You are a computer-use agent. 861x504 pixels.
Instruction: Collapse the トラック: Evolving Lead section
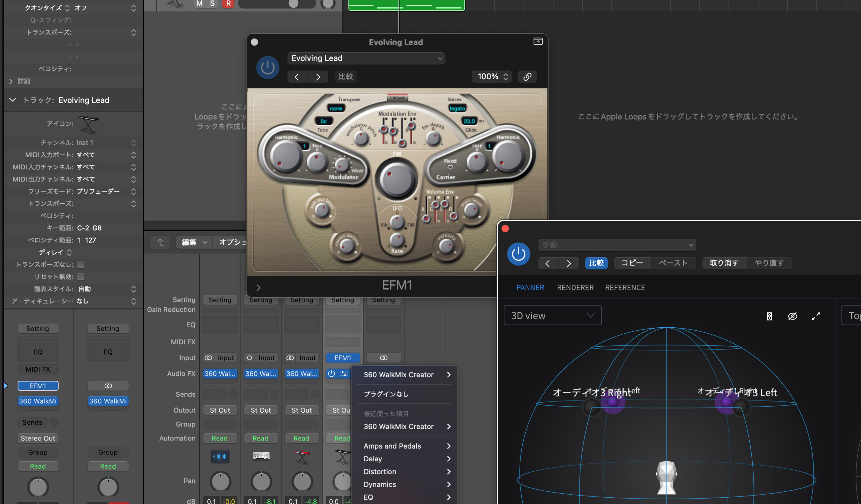[13, 100]
